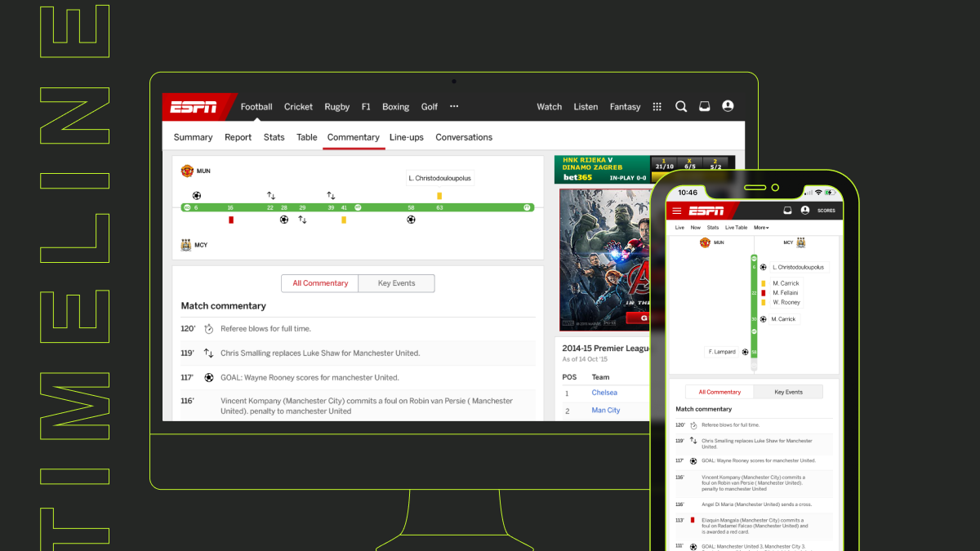Screen dimensions: 980x551
Task: Click substitution icon beside desktop 119' commentary
Action: pos(208,353)
